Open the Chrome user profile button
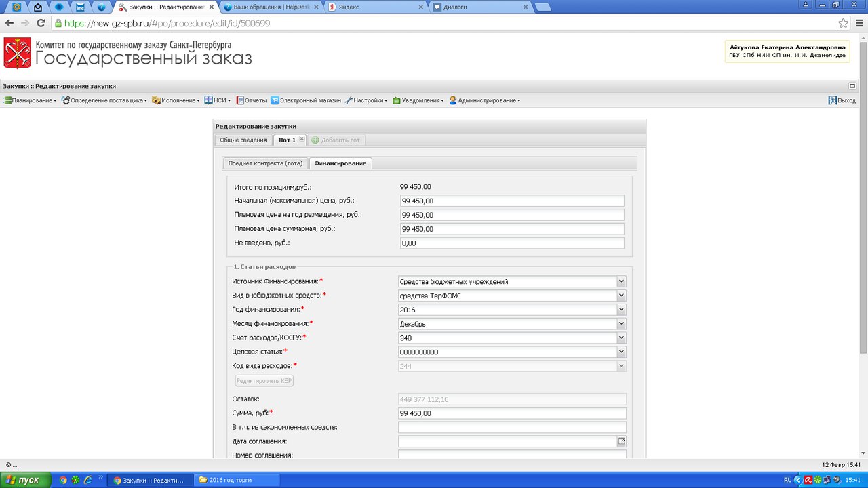This screenshot has width=868, height=488. [806, 4]
